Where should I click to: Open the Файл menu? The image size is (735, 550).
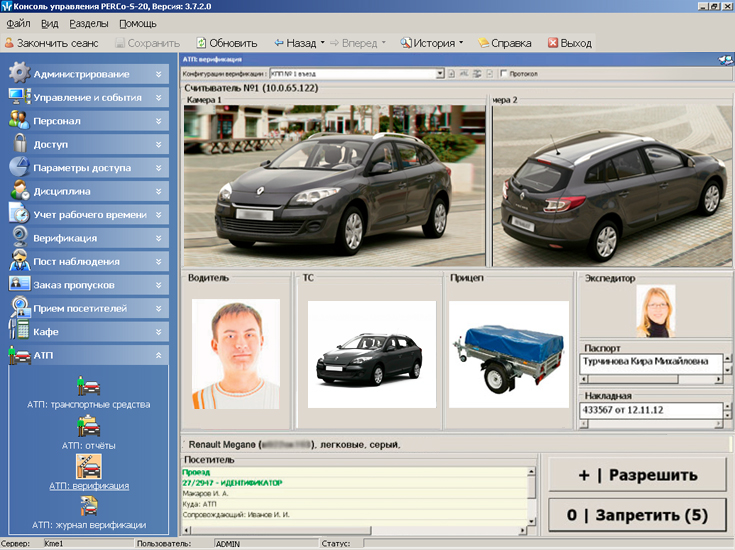coord(18,23)
